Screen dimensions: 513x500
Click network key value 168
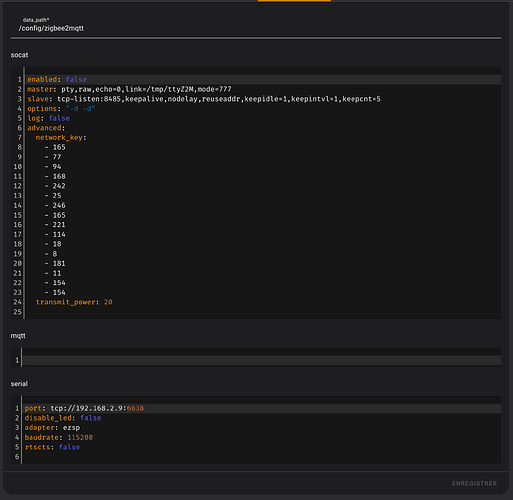[59, 176]
